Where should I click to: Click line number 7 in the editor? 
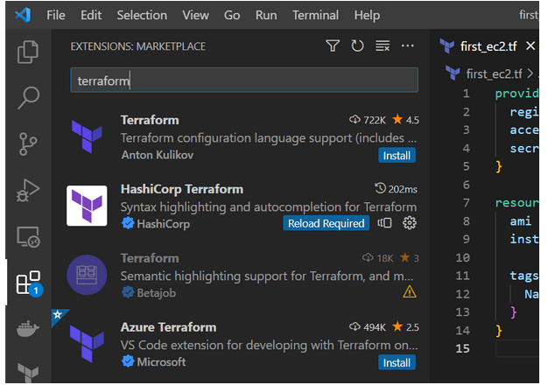pyautogui.click(x=467, y=203)
